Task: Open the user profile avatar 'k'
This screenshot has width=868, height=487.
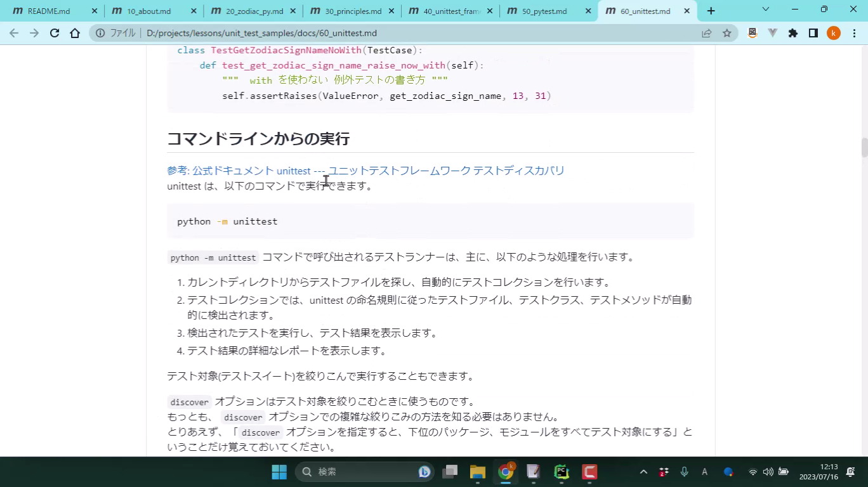Action: pos(834,34)
